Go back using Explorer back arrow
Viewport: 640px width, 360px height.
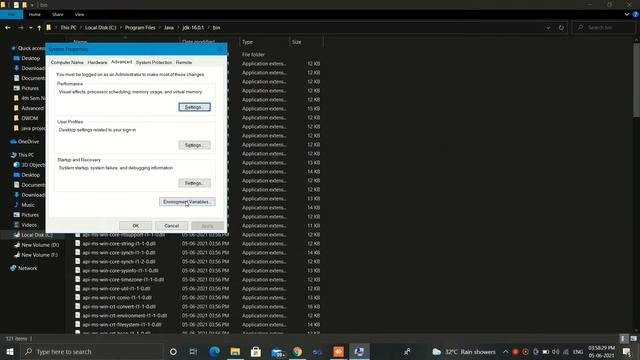pyautogui.click(x=8, y=28)
